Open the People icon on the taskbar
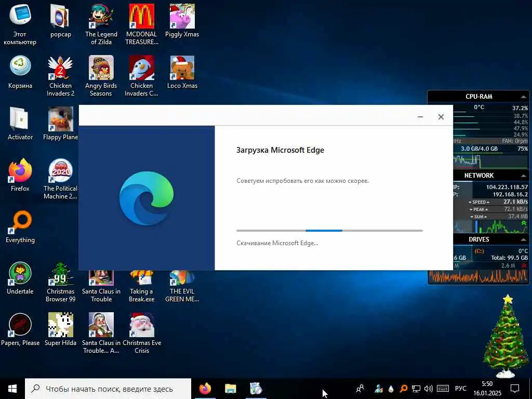 (360, 389)
